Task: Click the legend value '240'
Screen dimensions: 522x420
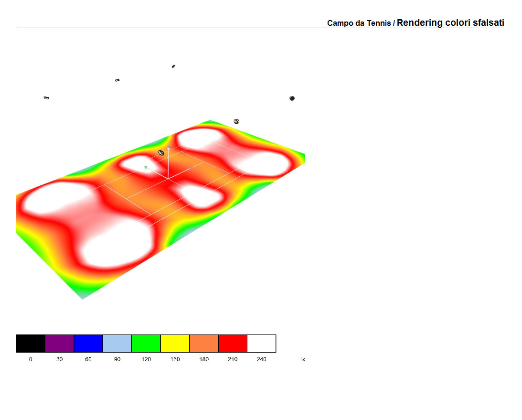Action: pos(261,359)
